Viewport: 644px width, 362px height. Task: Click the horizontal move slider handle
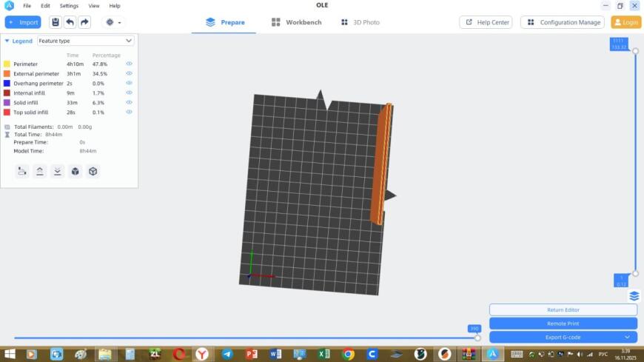[x=477, y=338]
